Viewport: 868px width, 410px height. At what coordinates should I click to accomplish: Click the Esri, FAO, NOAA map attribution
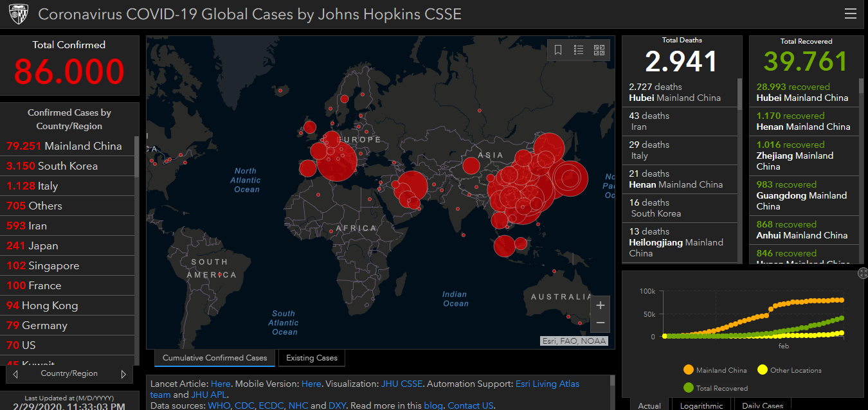(574, 341)
